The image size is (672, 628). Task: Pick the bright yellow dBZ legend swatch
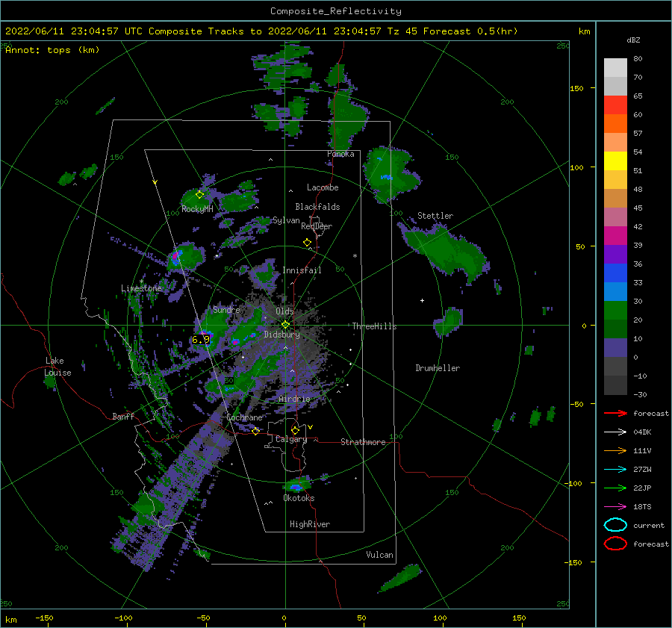pos(615,161)
